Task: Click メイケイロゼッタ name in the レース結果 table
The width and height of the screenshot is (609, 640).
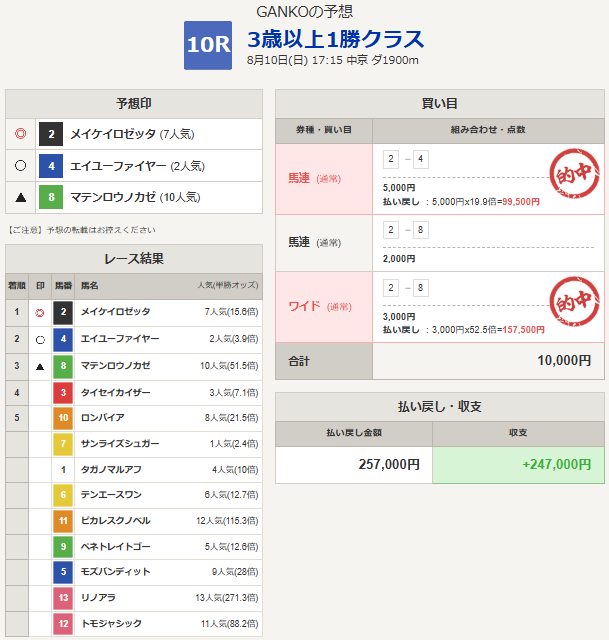Action: tap(116, 312)
